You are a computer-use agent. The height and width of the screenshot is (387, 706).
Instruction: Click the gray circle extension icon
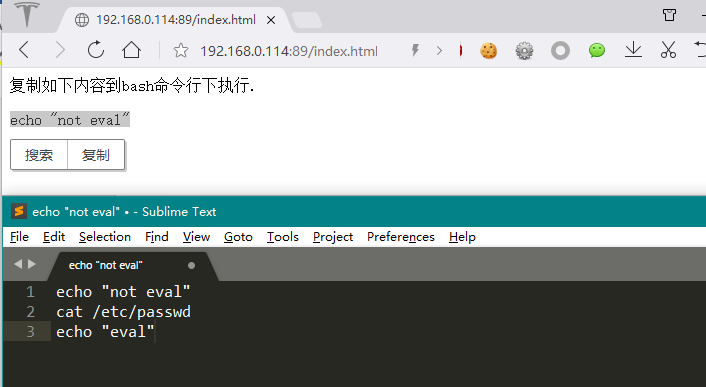(x=560, y=50)
